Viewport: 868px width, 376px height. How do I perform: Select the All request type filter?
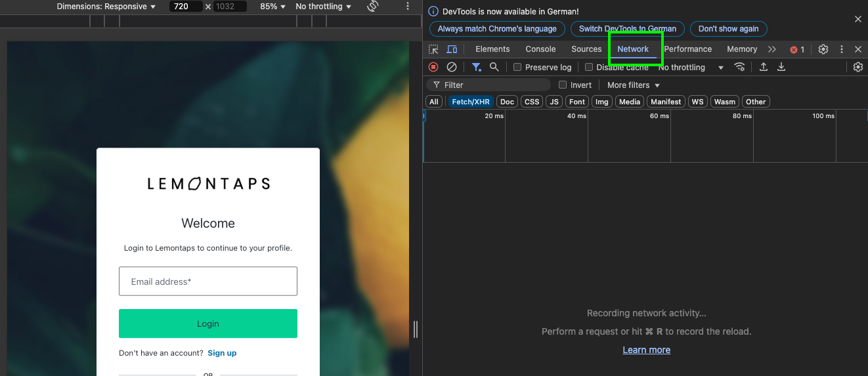433,102
